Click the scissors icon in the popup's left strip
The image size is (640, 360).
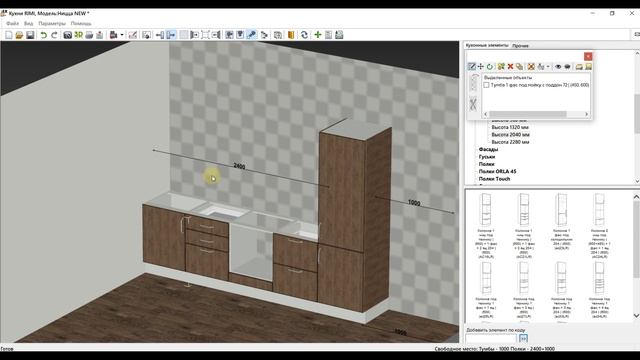[x=473, y=104]
